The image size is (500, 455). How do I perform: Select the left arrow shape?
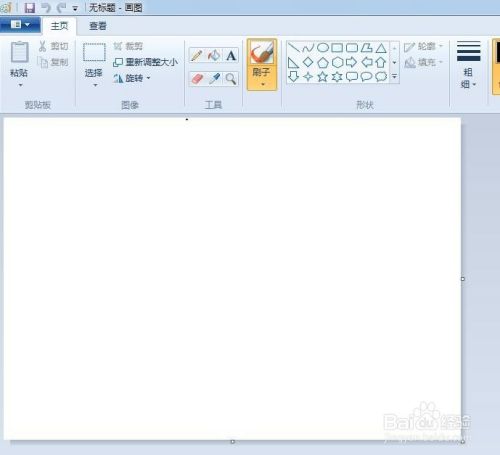(367, 62)
